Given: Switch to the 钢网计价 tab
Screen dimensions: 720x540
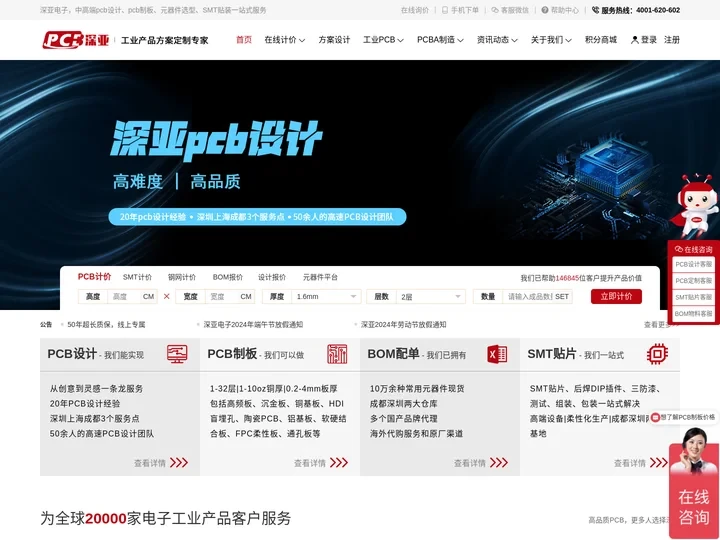Looking at the screenshot, I should [x=181, y=277].
